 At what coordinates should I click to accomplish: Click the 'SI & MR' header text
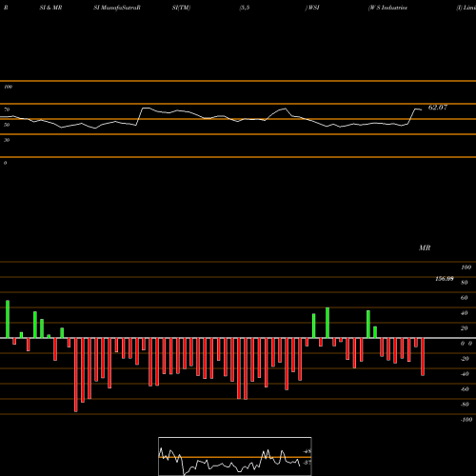50,8
